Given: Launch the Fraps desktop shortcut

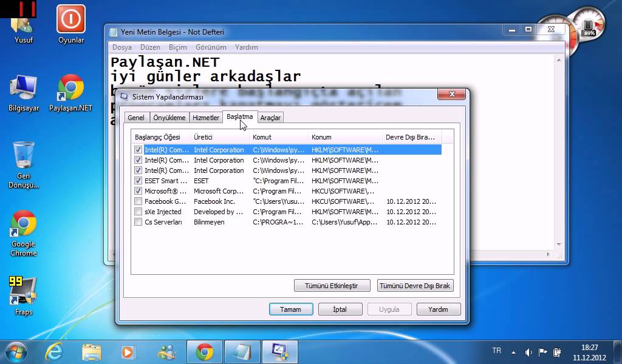Looking at the screenshot, I should point(24,296).
